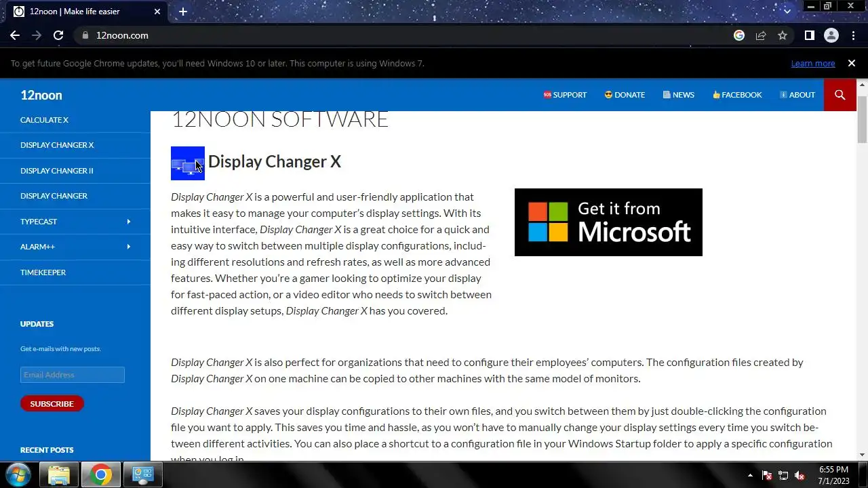
Task: Click the muted volume tray icon
Action: 800,475
